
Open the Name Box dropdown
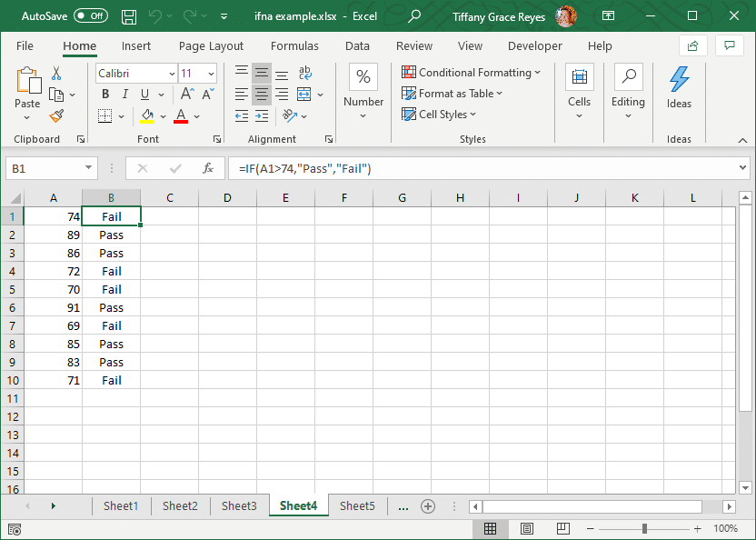(x=88, y=168)
